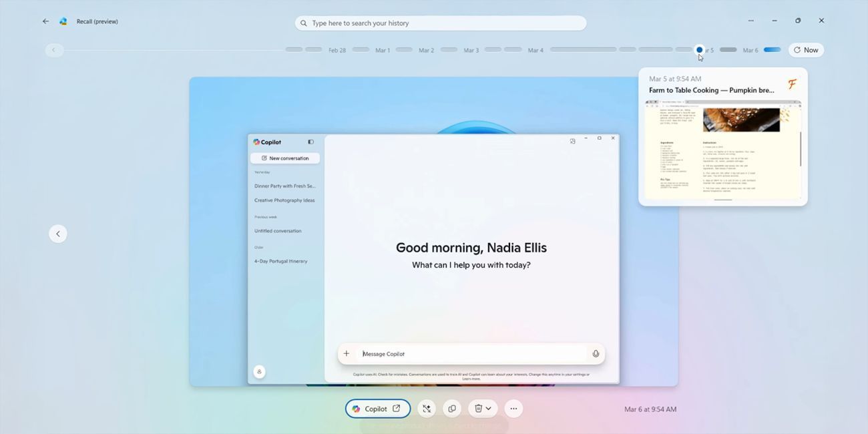This screenshot has height=434, width=868.
Task: Select the 4-Day Portugal Itinerary conversation
Action: coord(281,261)
